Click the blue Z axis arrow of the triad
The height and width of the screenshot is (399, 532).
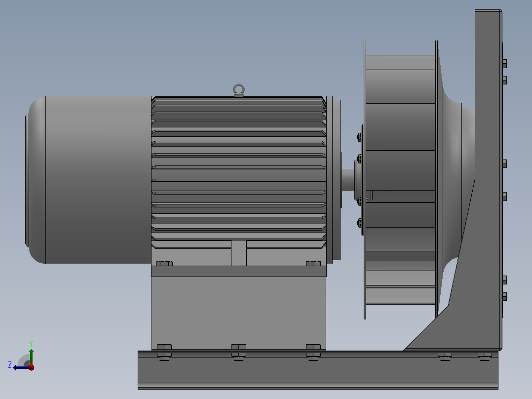21,367
